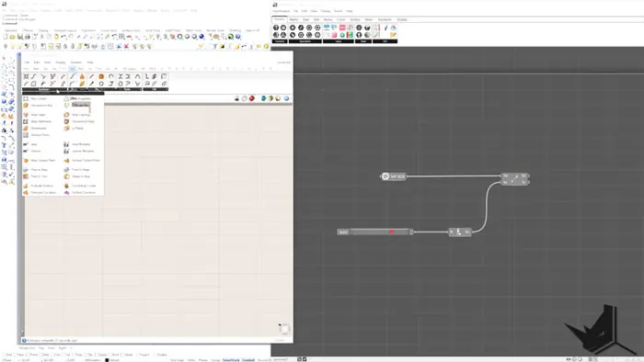Switch to Curve tab in Grasshopper
This screenshot has height=362, width=644.
[341, 19]
